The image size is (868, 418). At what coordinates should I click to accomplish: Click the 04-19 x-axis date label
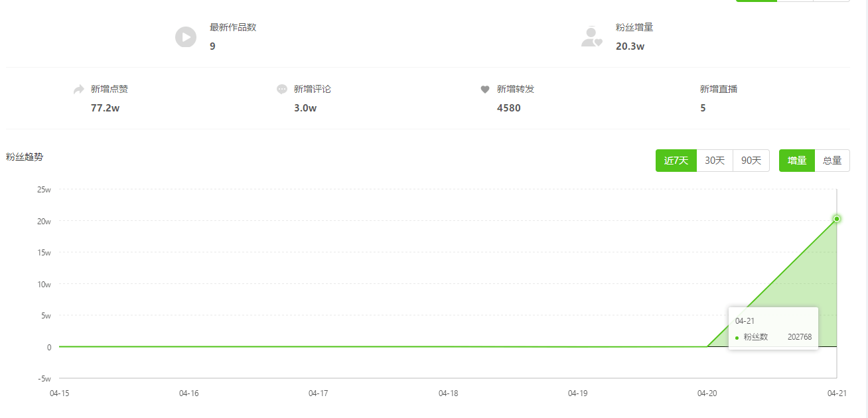tap(577, 393)
